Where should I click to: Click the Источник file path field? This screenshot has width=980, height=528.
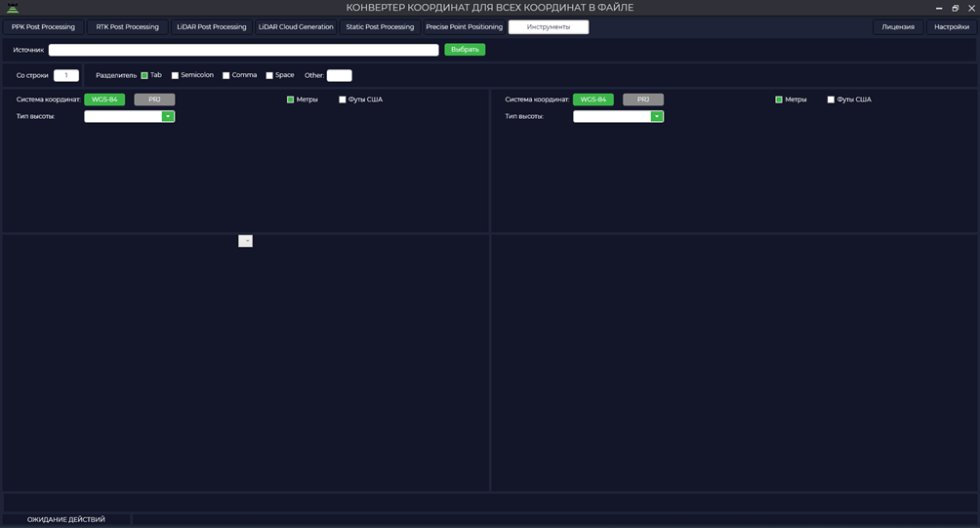click(244, 50)
